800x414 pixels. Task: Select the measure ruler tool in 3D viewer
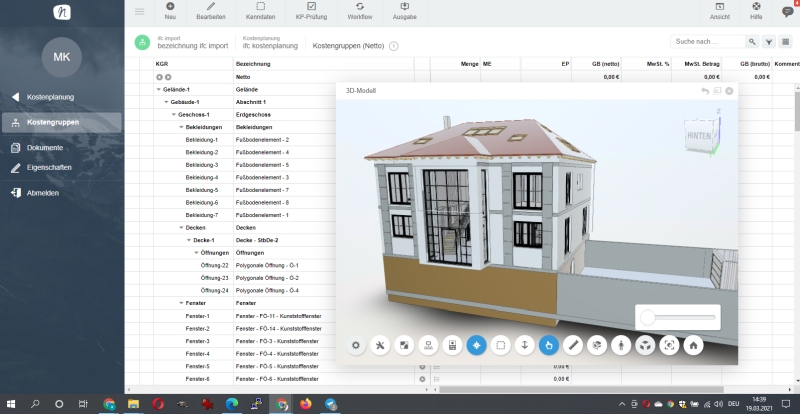572,345
